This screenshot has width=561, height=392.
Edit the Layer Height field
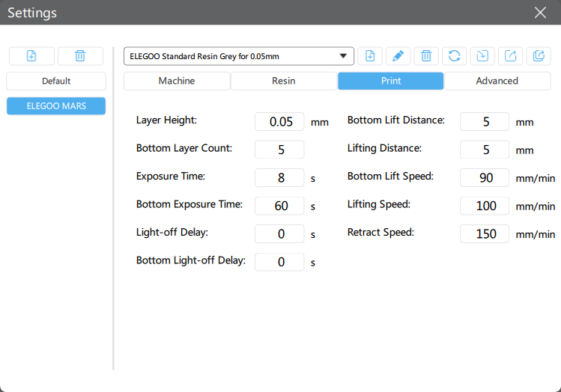pyautogui.click(x=279, y=121)
